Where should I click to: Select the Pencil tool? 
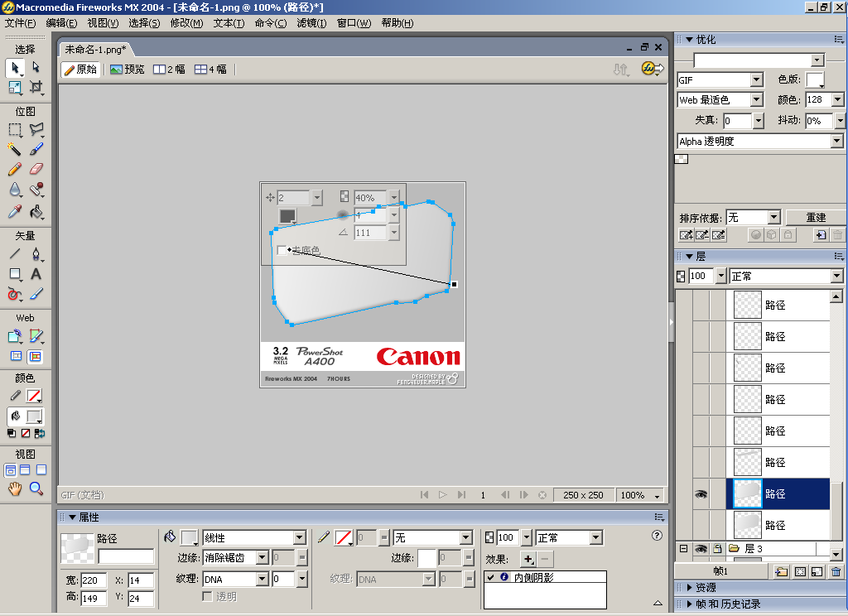click(15, 169)
